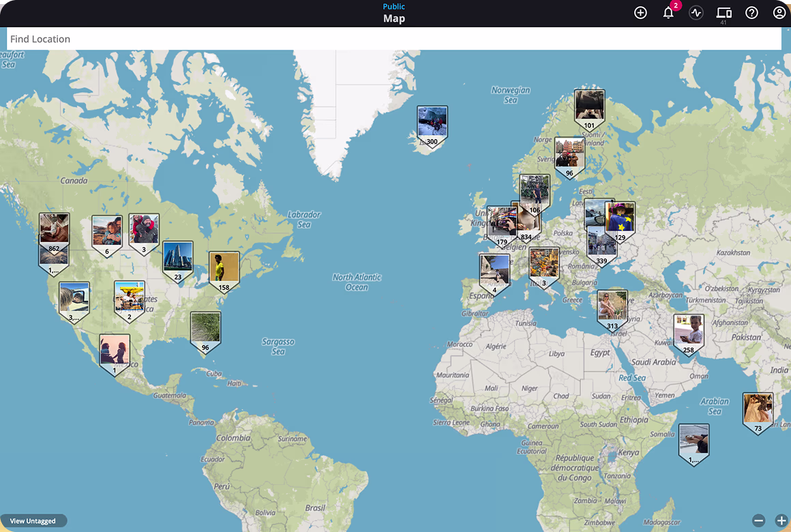
Task: Select the photo cluster labeled 313
Action: pyautogui.click(x=612, y=308)
